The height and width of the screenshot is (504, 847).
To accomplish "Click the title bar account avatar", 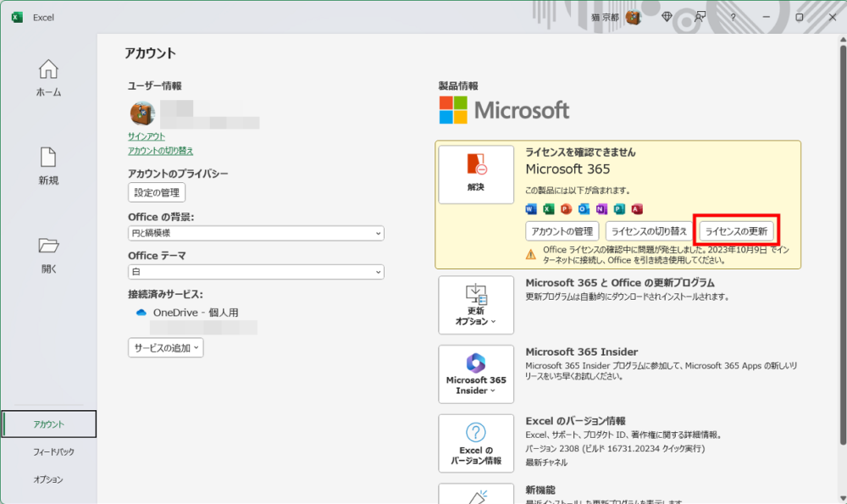I will pos(633,17).
